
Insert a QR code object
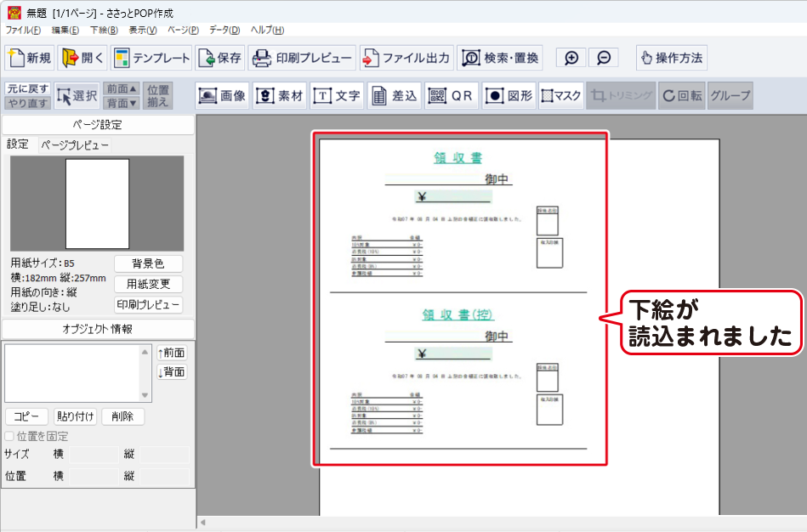click(451, 96)
